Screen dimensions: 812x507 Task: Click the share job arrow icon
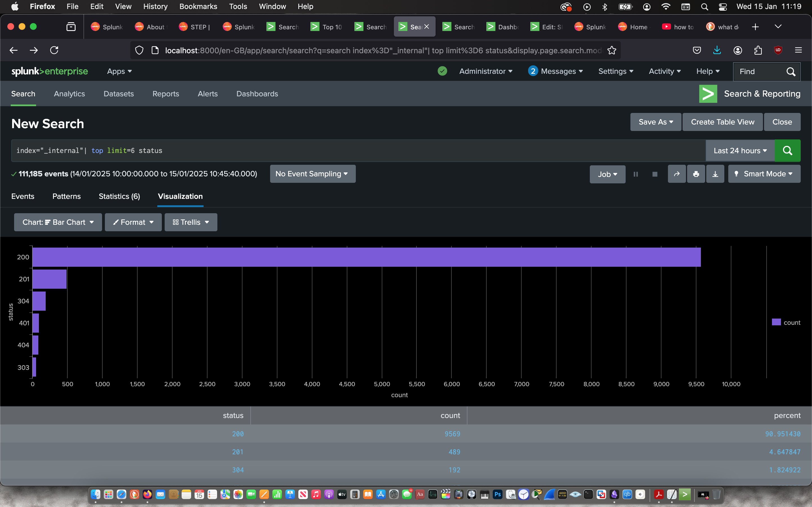point(676,174)
